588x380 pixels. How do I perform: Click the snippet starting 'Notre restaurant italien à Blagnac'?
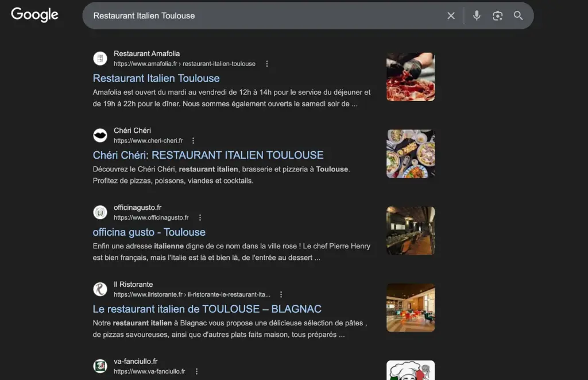pyautogui.click(x=230, y=329)
